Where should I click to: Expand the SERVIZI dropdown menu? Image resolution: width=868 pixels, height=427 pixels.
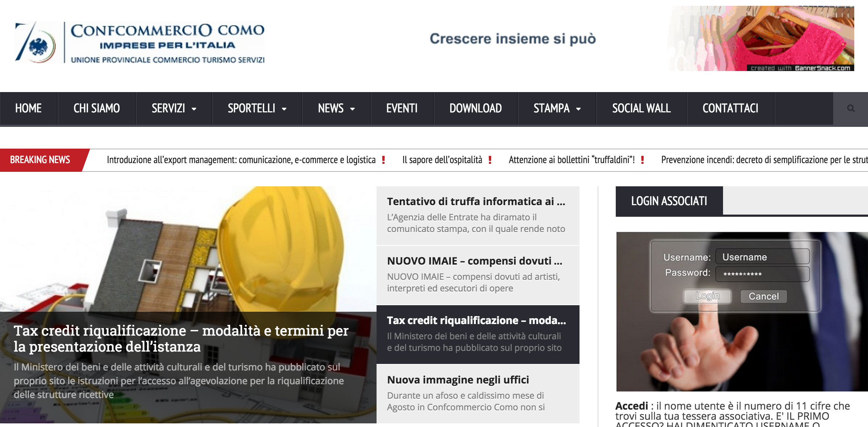(x=173, y=108)
